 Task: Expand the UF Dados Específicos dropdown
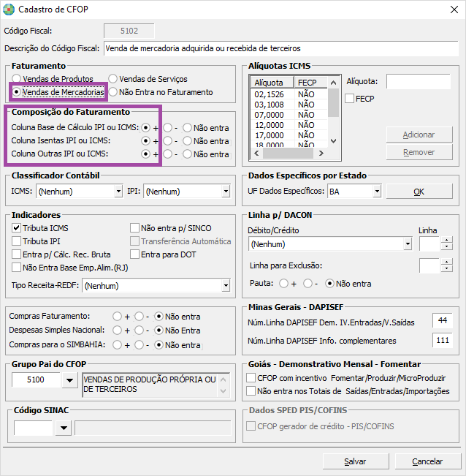(x=376, y=192)
